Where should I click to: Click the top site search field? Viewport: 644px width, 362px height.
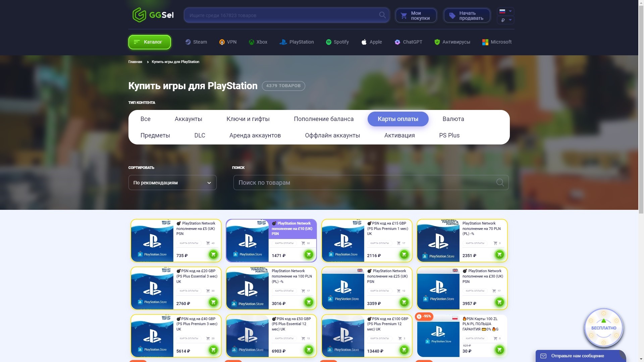tap(286, 15)
